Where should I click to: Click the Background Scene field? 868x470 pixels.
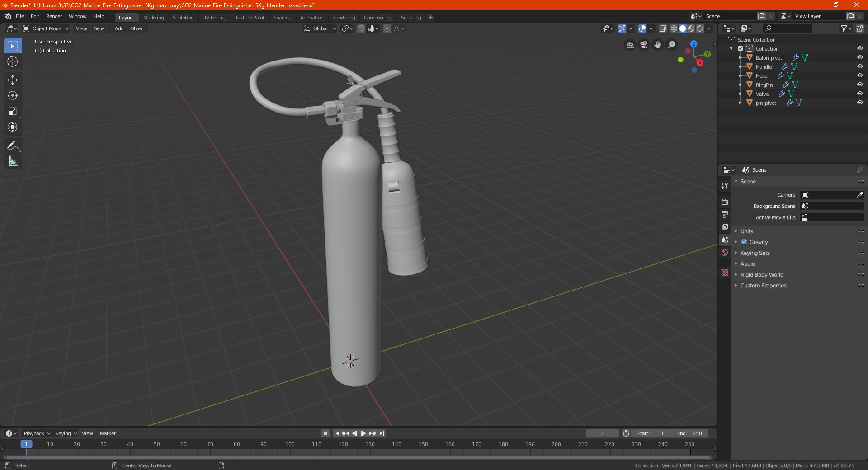[832, 206]
